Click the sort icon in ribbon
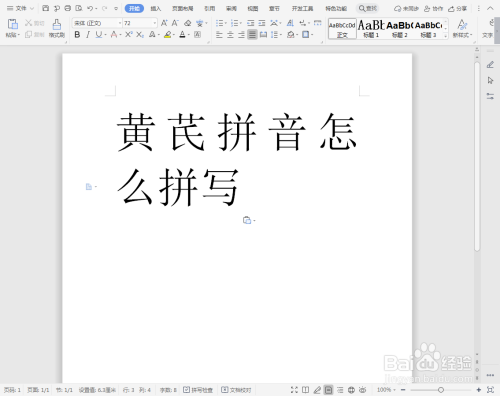Image resolution: width=500 pixels, height=396 pixels. click(290, 23)
